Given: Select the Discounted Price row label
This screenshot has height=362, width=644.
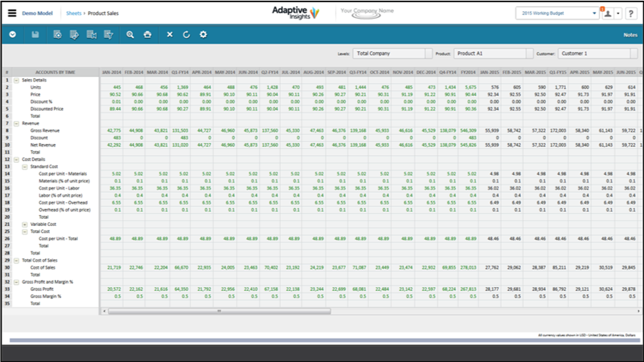Looking at the screenshot, I should 47,109.
